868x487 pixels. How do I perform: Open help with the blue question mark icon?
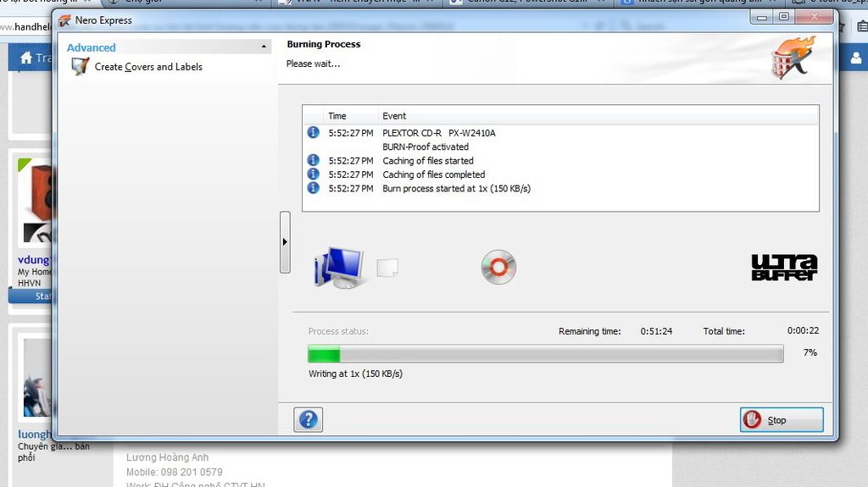coord(308,419)
